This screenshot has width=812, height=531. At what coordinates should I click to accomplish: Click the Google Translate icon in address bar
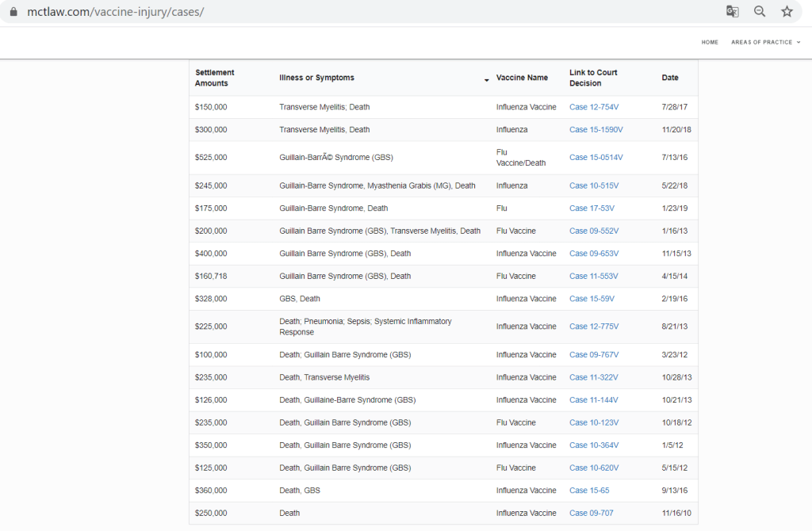[x=732, y=12]
